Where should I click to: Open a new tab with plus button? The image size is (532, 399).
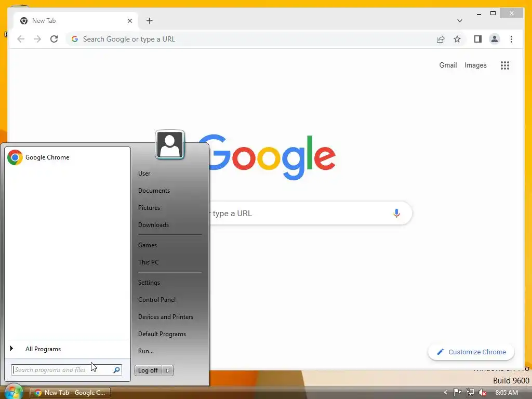tap(150, 21)
